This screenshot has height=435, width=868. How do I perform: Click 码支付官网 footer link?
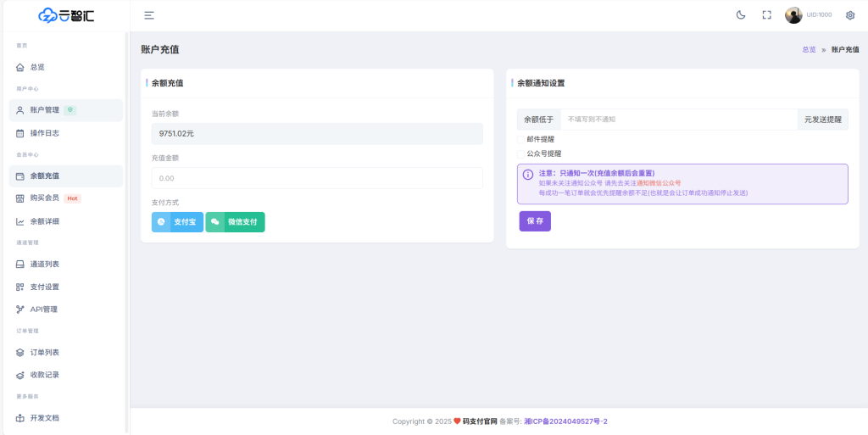click(480, 421)
